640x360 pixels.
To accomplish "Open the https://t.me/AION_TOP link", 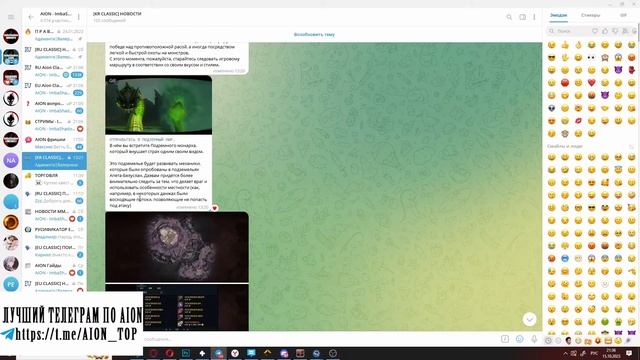I will pos(76,334).
